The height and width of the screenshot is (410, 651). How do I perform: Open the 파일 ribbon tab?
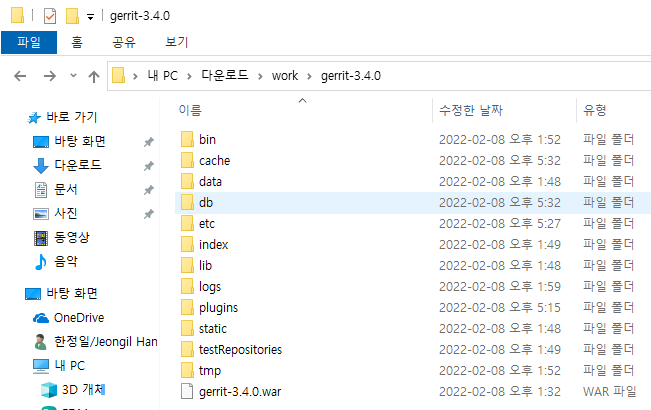[x=29, y=42]
